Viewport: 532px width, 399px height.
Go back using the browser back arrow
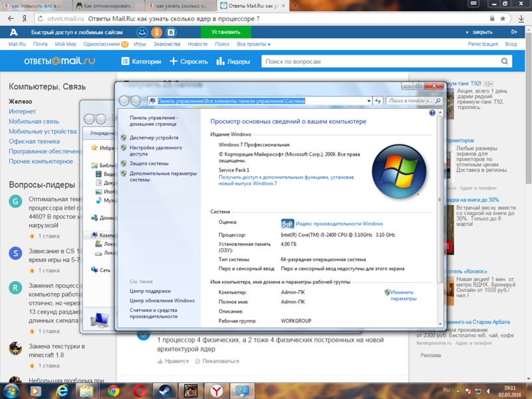click(x=11, y=19)
